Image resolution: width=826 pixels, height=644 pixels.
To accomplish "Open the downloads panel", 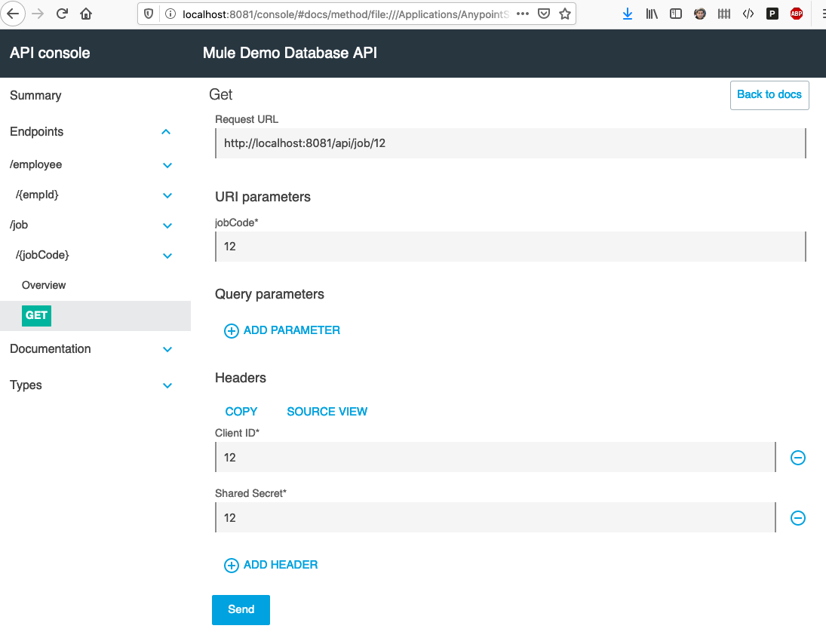I will (628, 14).
